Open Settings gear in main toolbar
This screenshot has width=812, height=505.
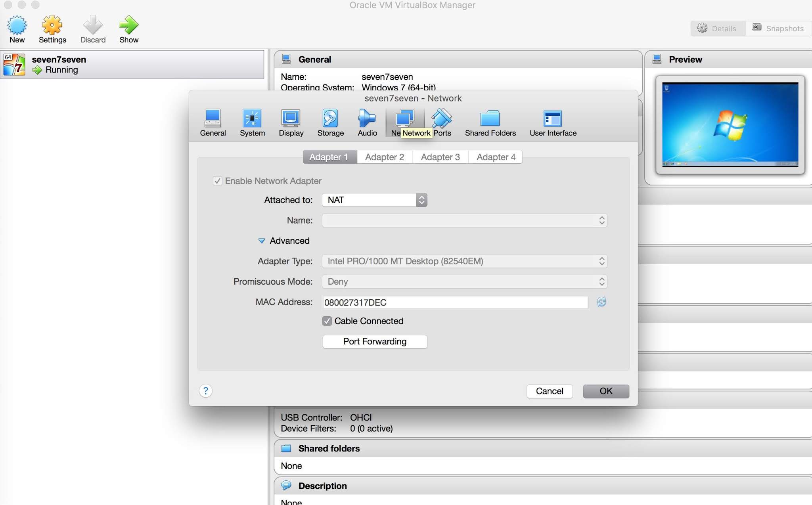point(52,25)
